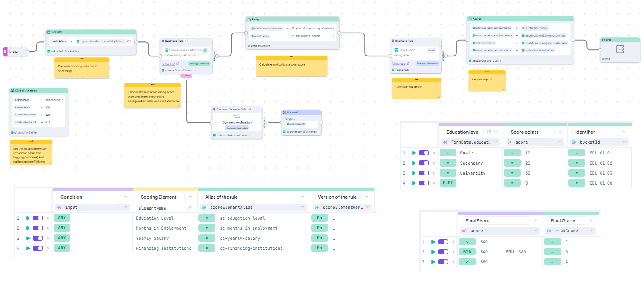Click the End node exit icon
644x288 pixels.
coord(620,49)
